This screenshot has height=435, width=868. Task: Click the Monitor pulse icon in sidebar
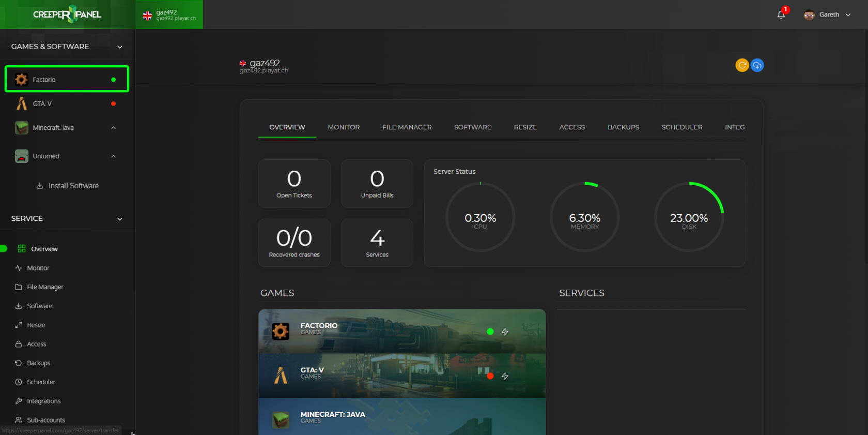point(19,268)
